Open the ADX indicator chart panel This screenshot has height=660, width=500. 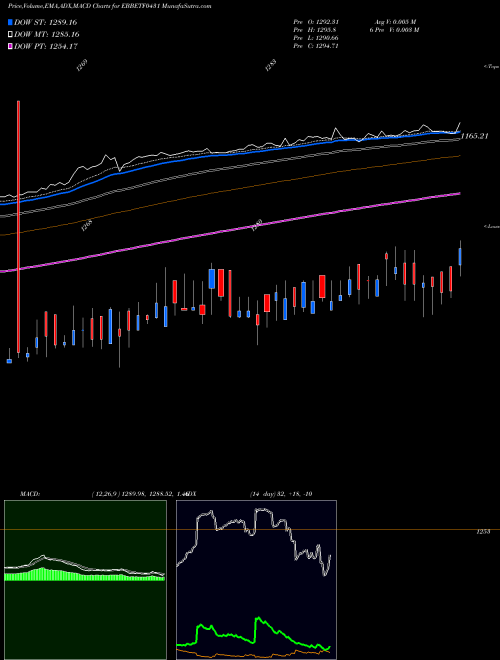(x=256, y=579)
